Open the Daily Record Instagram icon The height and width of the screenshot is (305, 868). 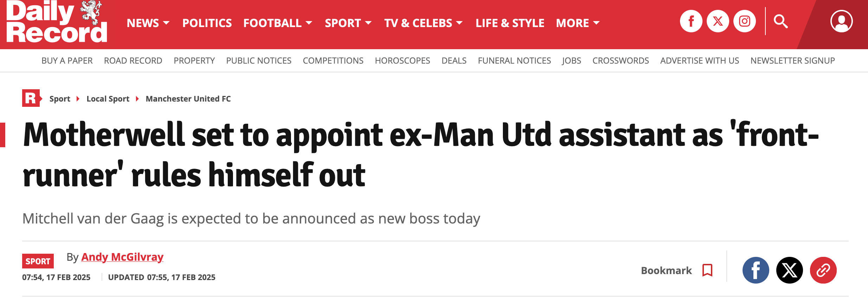pos(744,21)
